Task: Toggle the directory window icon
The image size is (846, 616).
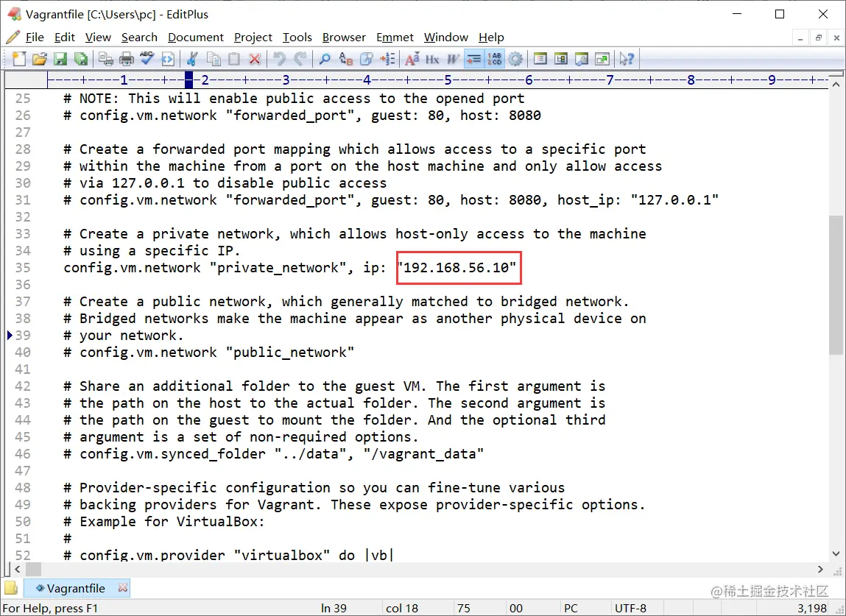Action: pyautogui.click(x=540, y=59)
